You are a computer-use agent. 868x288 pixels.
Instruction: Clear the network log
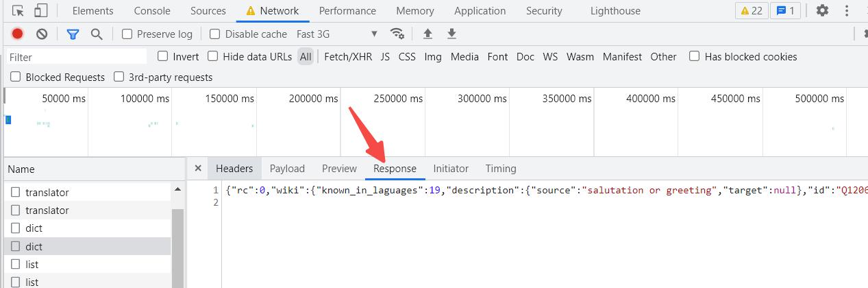(42, 34)
